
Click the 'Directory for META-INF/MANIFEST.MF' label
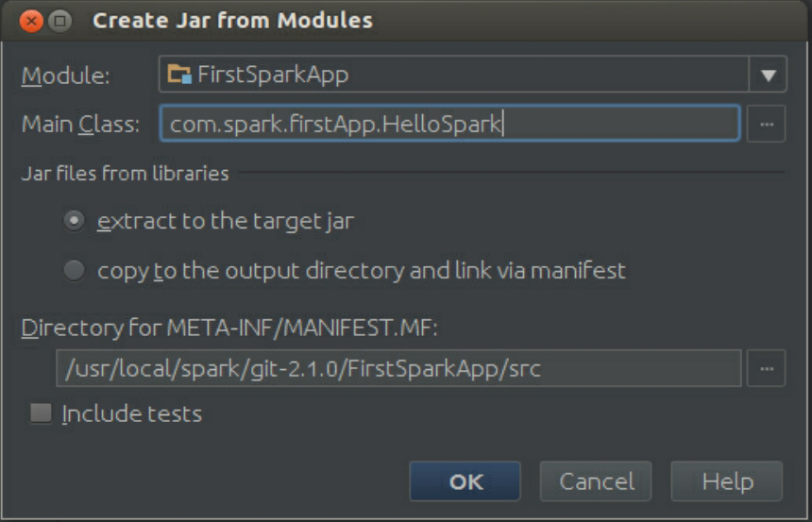(x=230, y=328)
